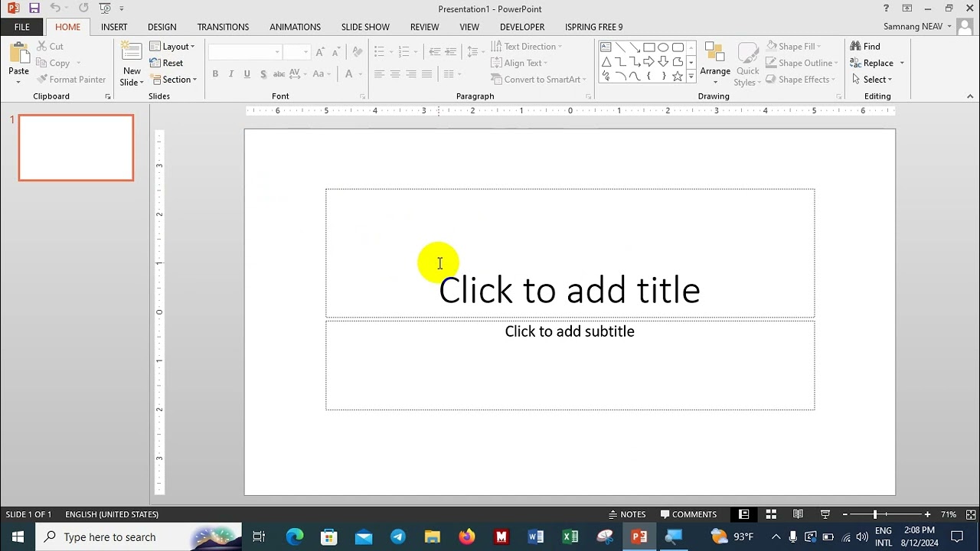Viewport: 980px width, 551px height.
Task: Select slide 1 thumbnail
Action: (76, 148)
